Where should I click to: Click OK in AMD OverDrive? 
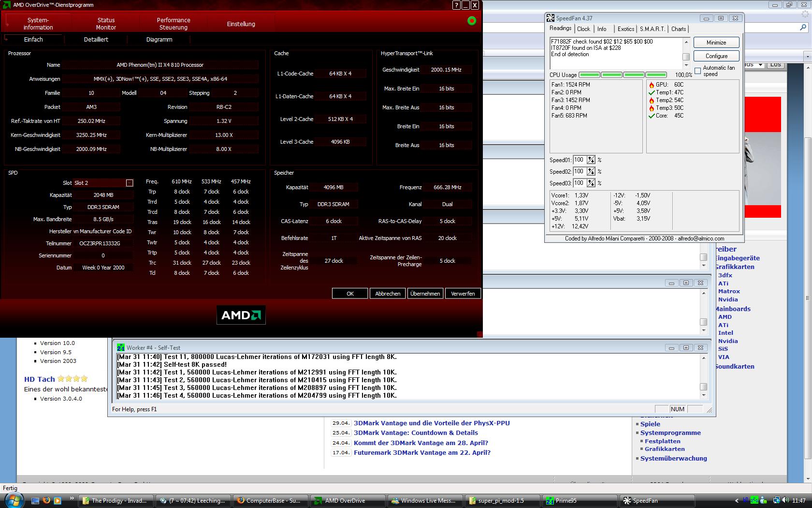pos(350,294)
